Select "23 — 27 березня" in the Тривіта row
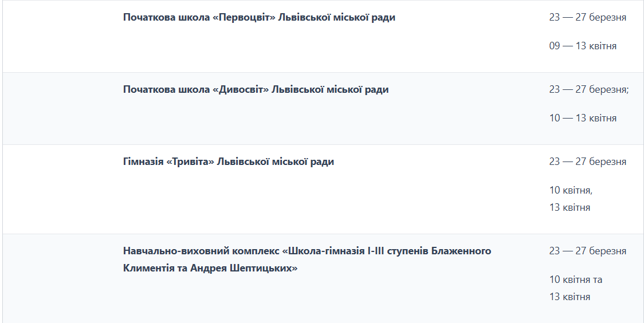Image resolution: width=644 pixels, height=323 pixels. tap(587, 161)
